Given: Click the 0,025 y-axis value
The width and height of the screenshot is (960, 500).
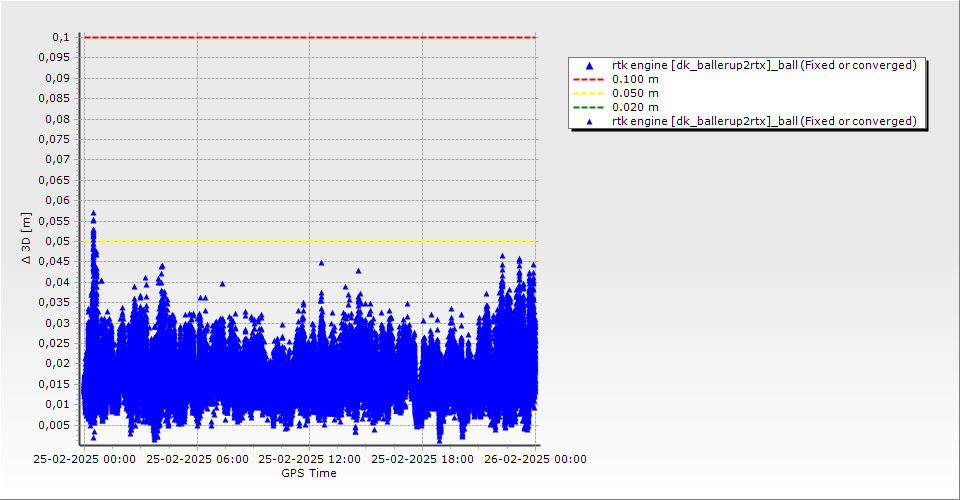Looking at the screenshot, I should point(54,343).
